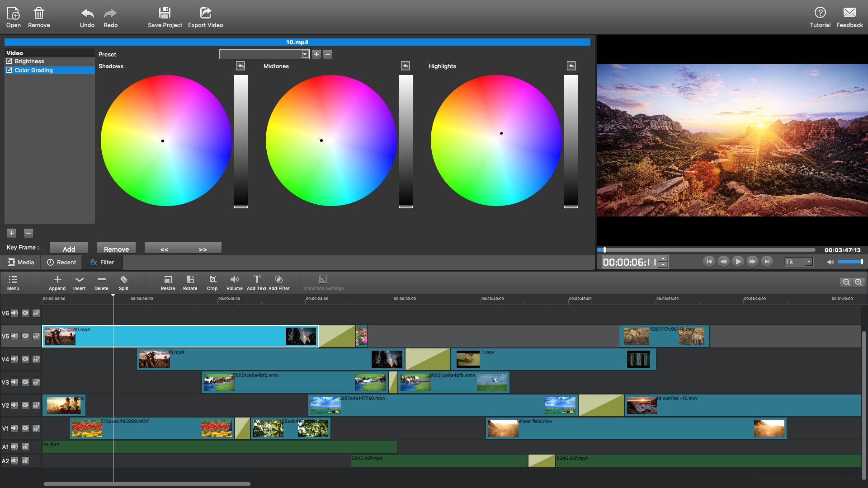Drag the Shadows color wheel dot

pos(163,141)
